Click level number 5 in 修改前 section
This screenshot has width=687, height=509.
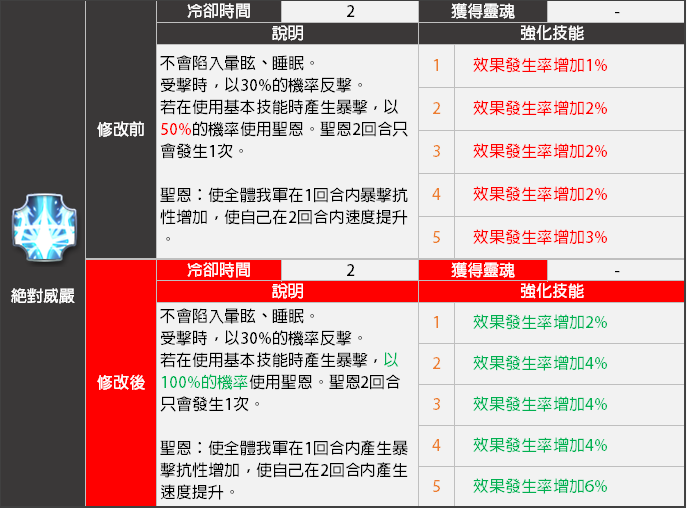436,237
